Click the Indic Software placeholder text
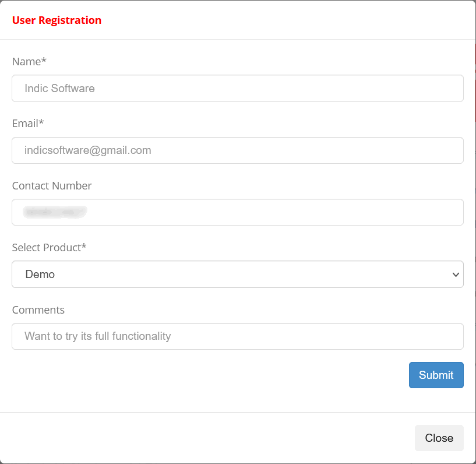 (59, 89)
